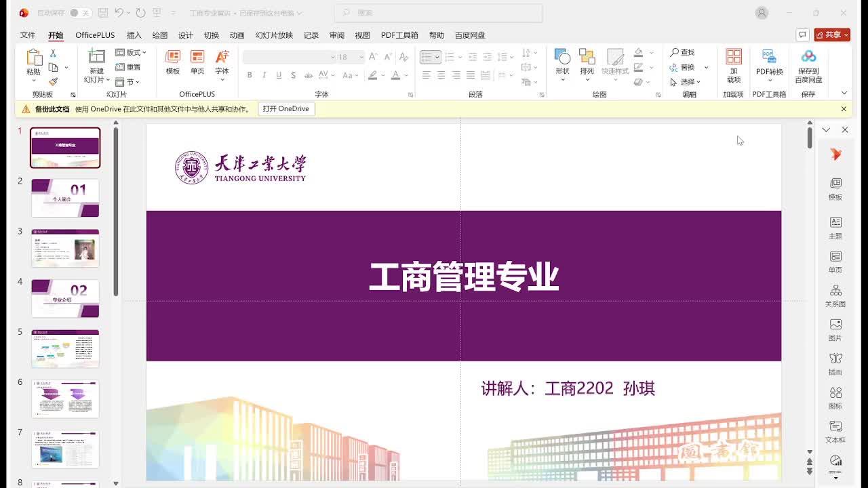Screen dimensions: 868x488
Task: Expand the 版式 layout dropdown
Action: [x=131, y=52]
